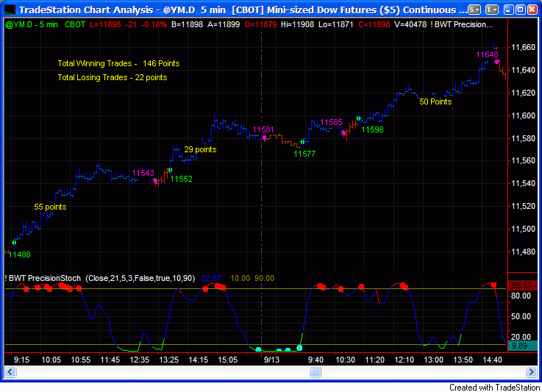Select 'Total Losing Trades - 22 points' annotation
This screenshot has width=542, height=392.
click(x=113, y=77)
